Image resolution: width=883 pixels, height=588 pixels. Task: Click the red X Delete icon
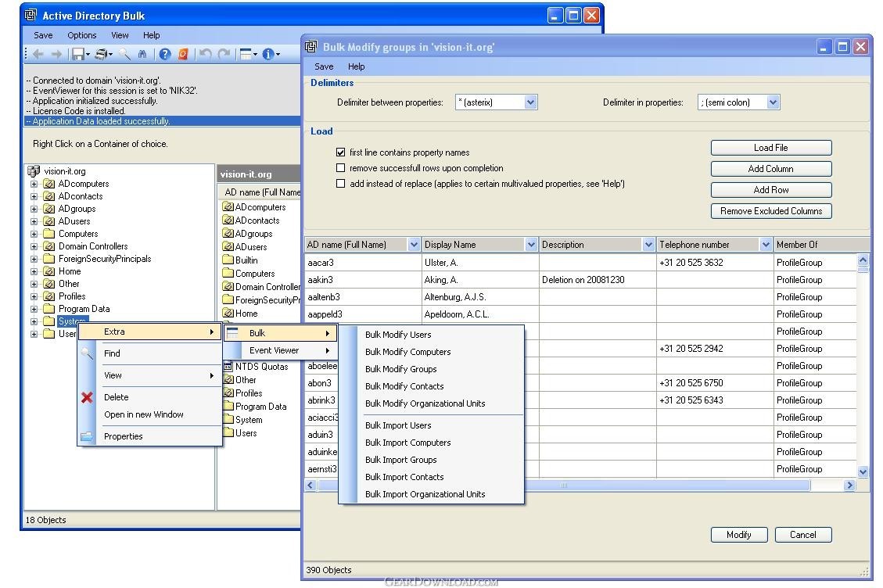87,398
